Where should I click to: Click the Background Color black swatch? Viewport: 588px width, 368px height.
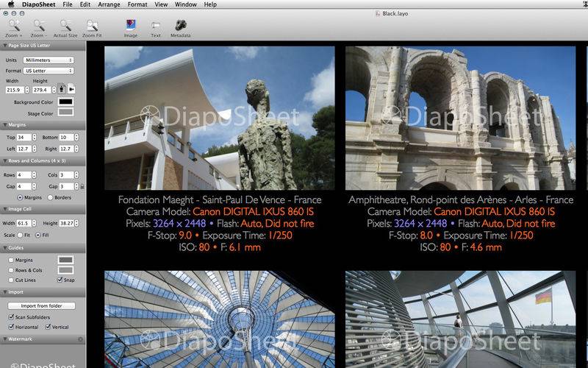pyautogui.click(x=65, y=102)
